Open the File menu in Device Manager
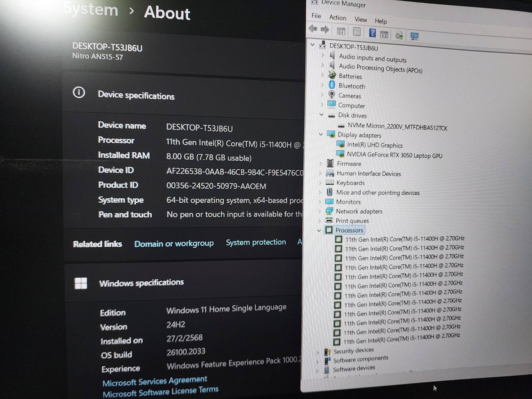532x399 pixels. pyautogui.click(x=316, y=15)
